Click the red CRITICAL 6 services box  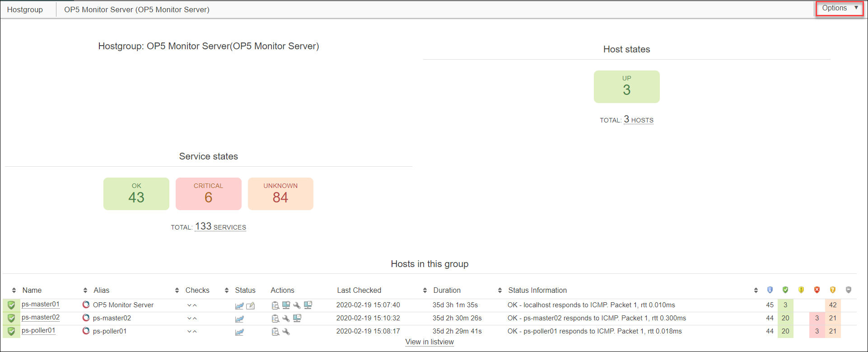point(209,194)
